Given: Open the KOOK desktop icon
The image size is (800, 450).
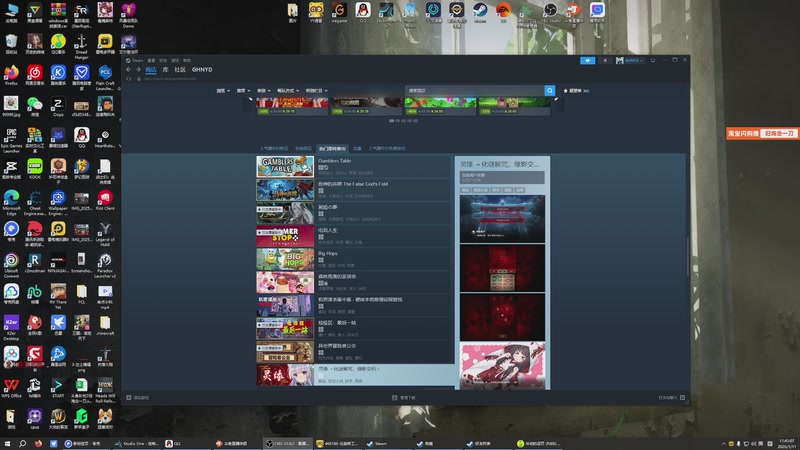Looking at the screenshot, I should (35, 169).
